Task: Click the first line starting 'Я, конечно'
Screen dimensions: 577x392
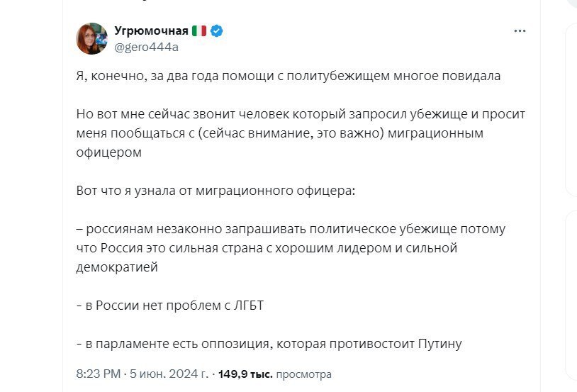Action: [x=288, y=77]
